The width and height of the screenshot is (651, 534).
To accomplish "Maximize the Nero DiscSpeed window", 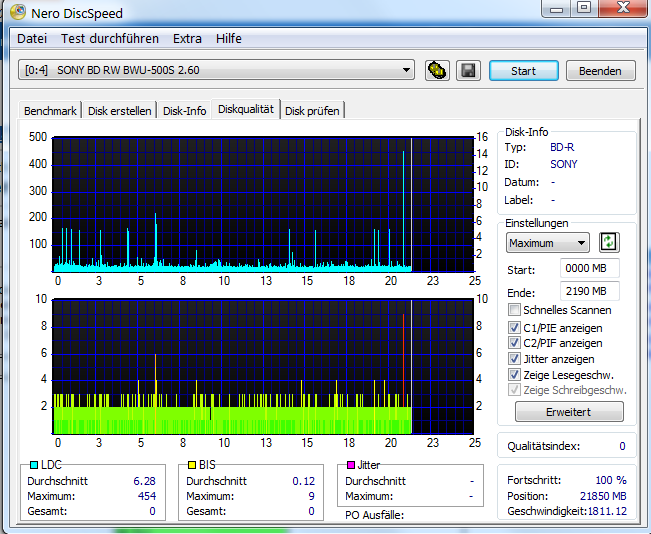I will tap(585, 8).
